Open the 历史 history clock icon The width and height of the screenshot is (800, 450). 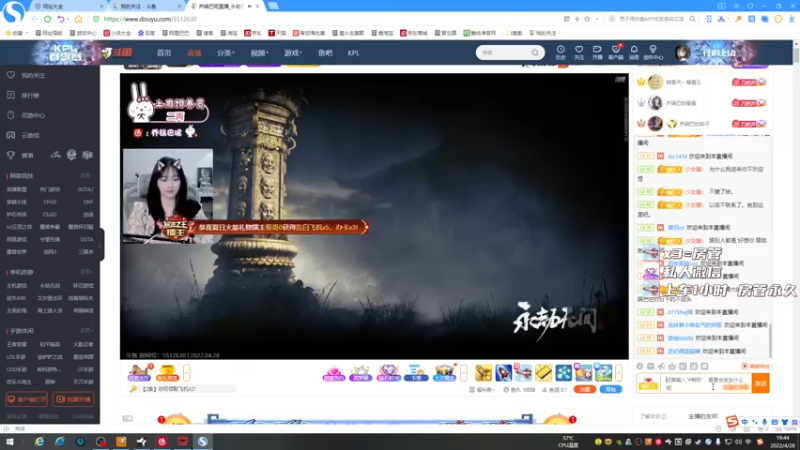pos(560,52)
